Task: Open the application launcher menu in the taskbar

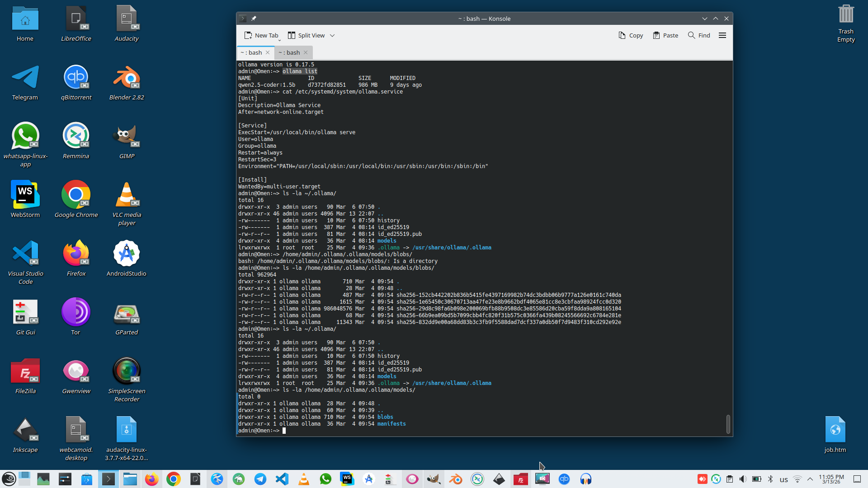Action: (x=9, y=479)
